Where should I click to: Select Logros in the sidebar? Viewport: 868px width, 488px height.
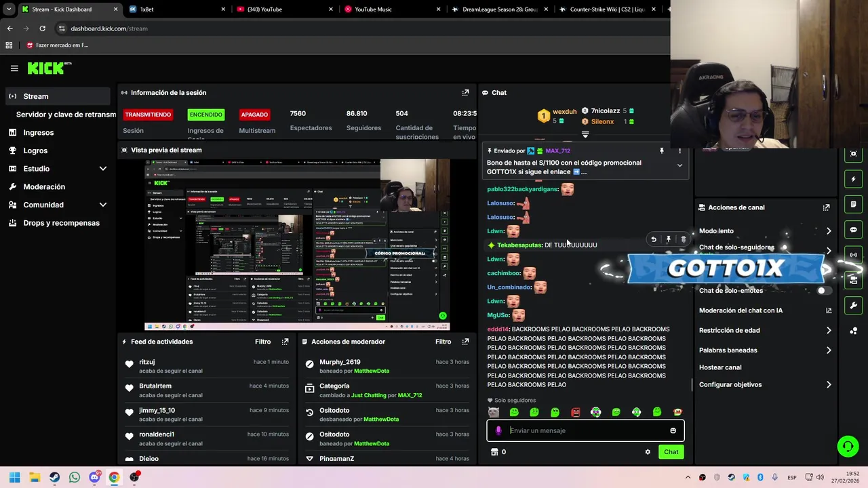pos(58,150)
